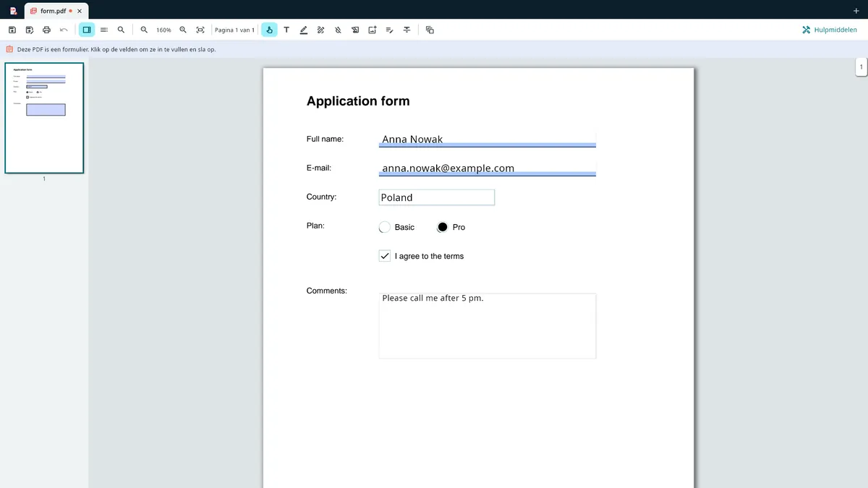This screenshot has height=488, width=868.
Task: Open a new tab with plus
Action: (x=856, y=11)
